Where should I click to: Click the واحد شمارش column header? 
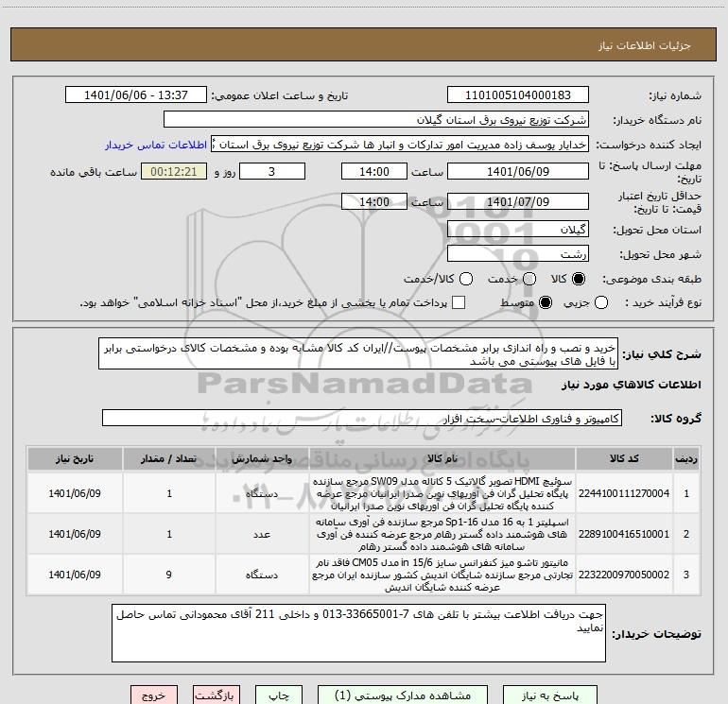pos(262,459)
